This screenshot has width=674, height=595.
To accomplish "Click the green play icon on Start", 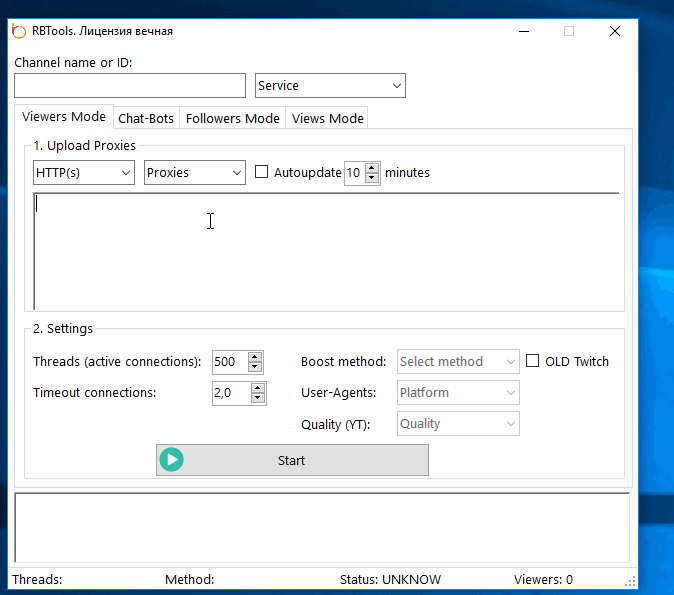I will click(172, 460).
